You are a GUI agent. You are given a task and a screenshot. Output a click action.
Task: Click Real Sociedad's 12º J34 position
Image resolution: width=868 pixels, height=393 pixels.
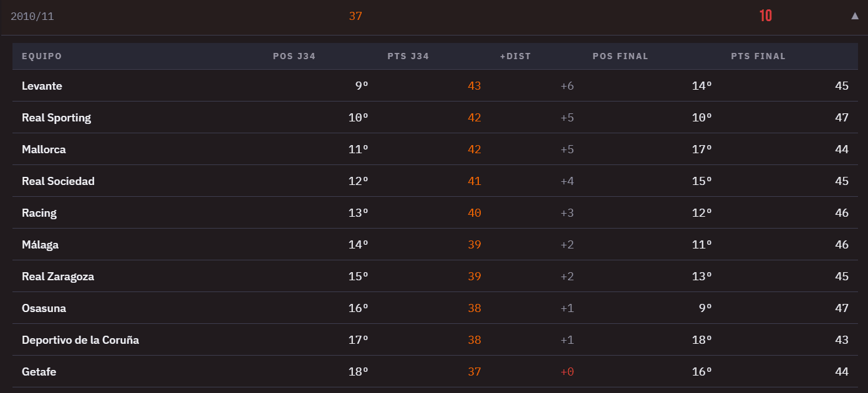359,181
